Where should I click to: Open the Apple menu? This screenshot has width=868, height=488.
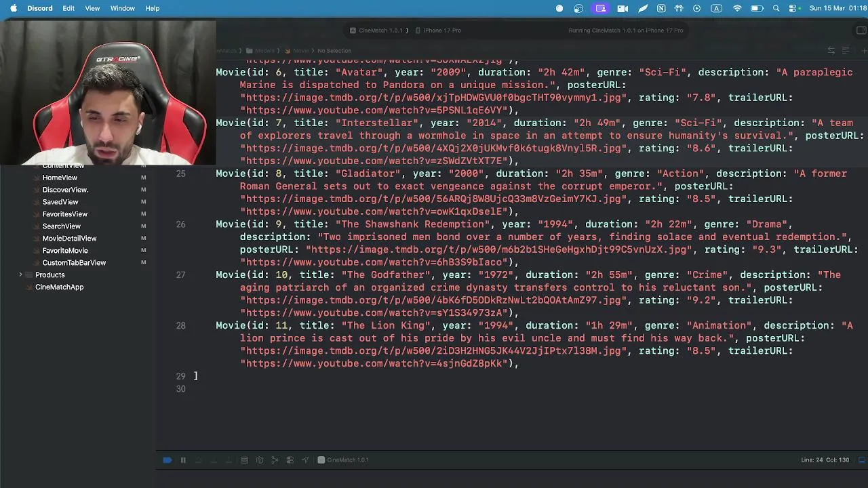coord(13,8)
